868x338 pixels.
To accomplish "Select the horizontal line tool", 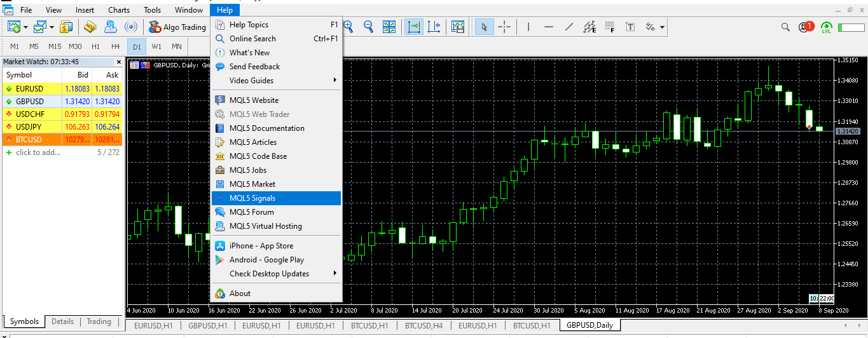I will pos(549,27).
